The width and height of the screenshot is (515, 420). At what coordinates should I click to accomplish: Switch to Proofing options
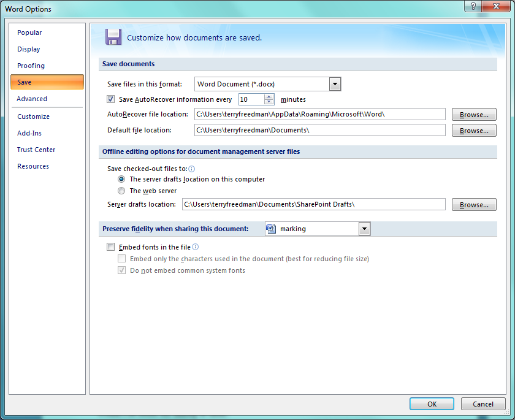[x=31, y=66]
